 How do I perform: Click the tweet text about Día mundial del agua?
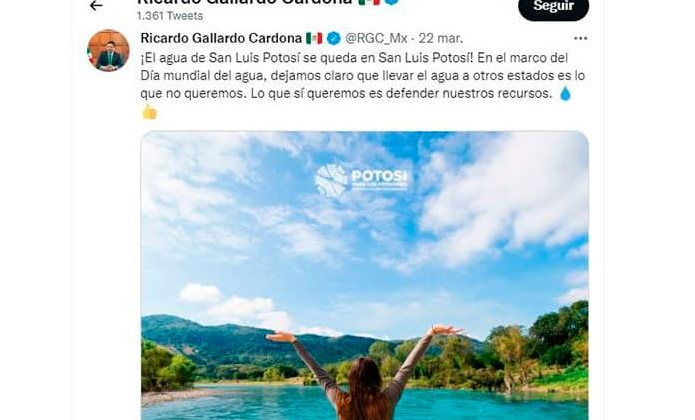[363, 75]
